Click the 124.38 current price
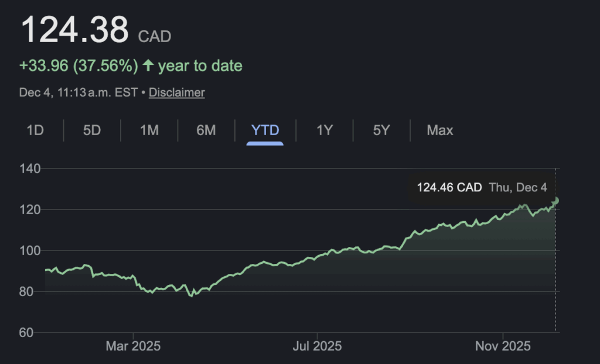600x364 pixels. coord(74,29)
